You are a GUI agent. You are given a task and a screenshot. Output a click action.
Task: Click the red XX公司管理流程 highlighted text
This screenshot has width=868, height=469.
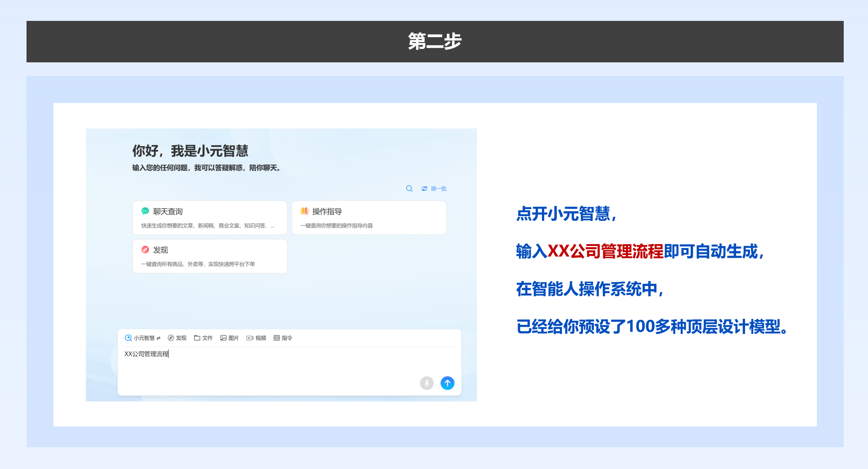pos(605,251)
